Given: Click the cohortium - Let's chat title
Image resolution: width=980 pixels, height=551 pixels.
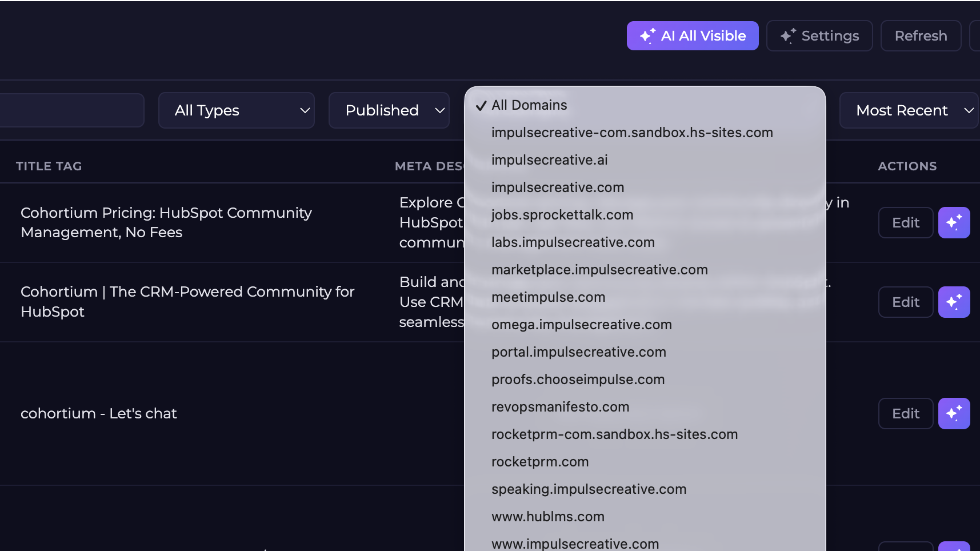Looking at the screenshot, I should coord(99,413).
